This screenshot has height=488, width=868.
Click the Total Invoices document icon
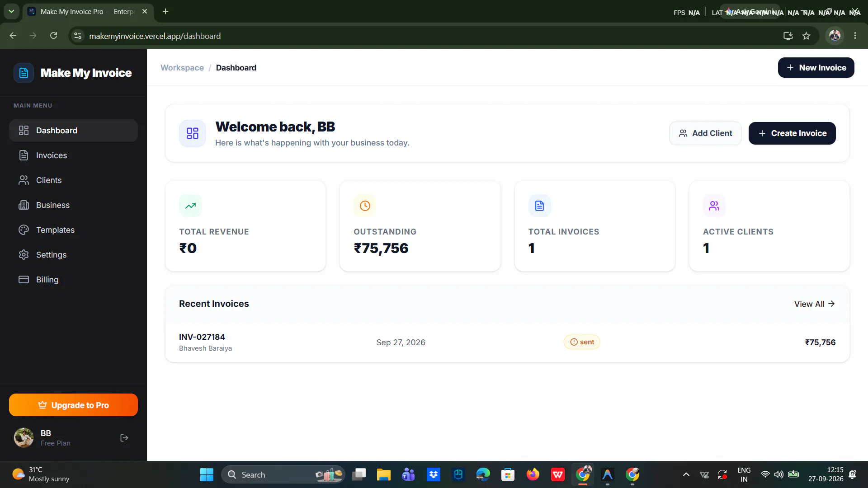click(x=539, y=206)
